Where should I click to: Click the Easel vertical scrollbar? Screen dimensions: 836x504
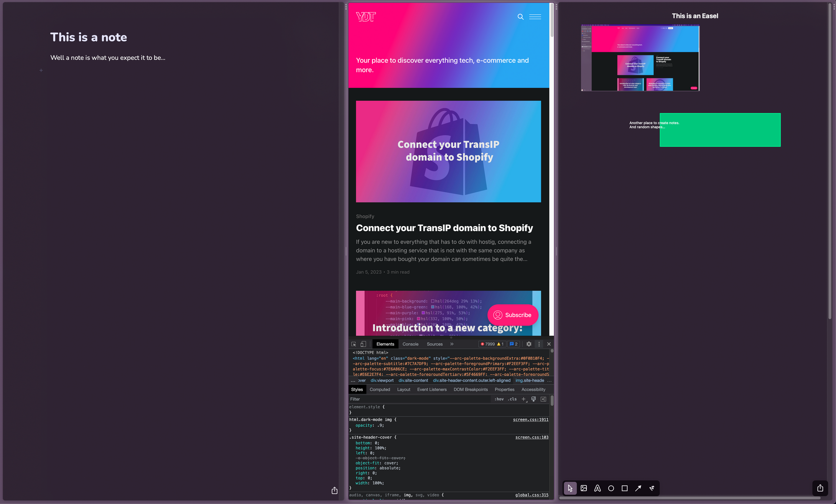click(830, 161)
